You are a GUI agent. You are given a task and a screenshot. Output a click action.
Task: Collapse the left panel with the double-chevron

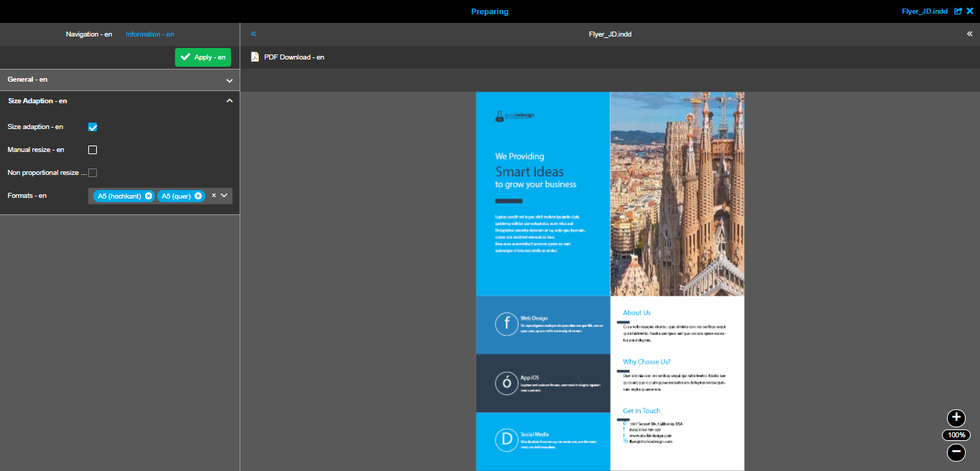(x=253, y=33)
